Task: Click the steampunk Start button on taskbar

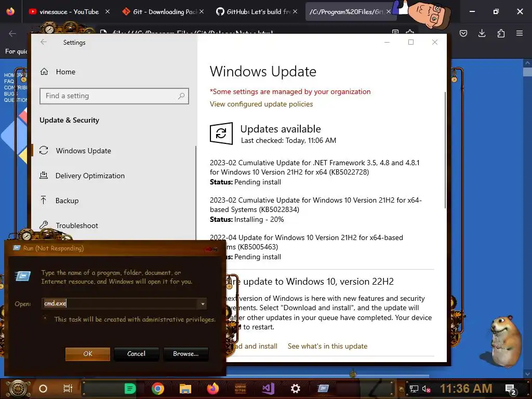Action: (x=18, y=389)
